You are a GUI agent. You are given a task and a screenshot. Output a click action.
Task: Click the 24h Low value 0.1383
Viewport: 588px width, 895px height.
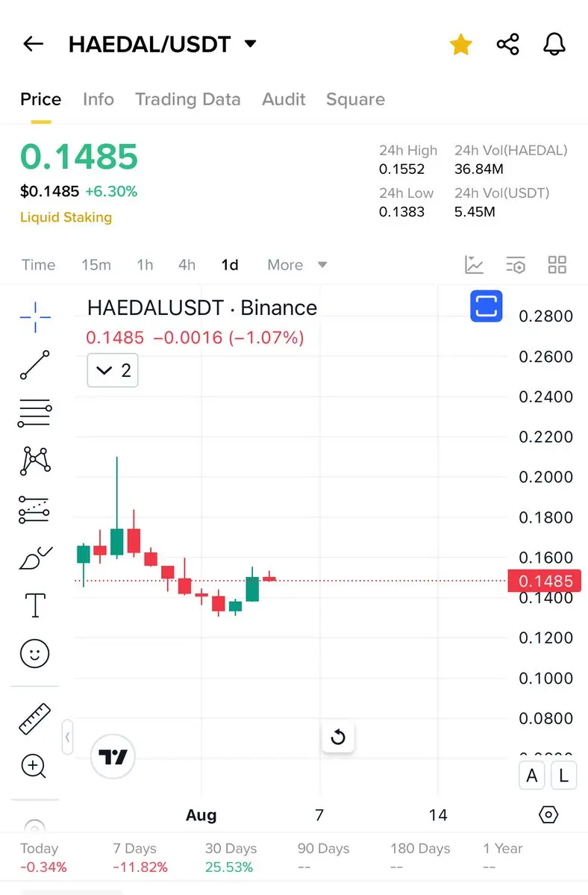pyautogui.click(x=402, y=212)
